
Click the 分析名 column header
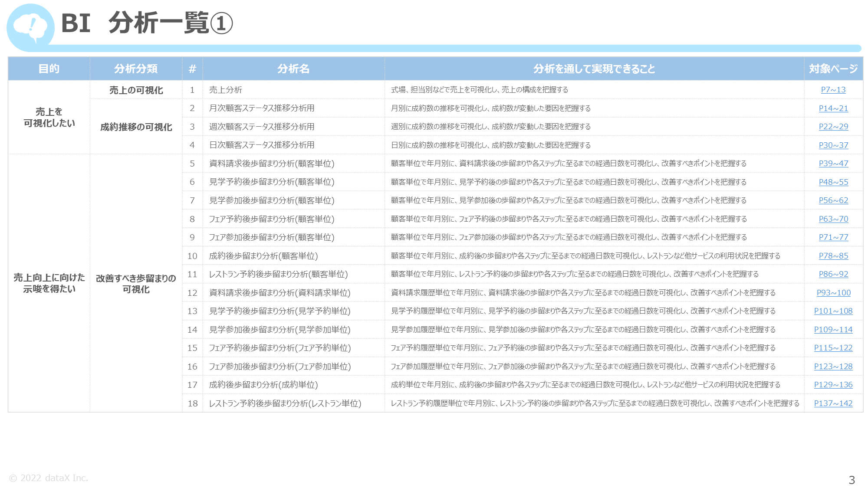(x=294, y=69)
